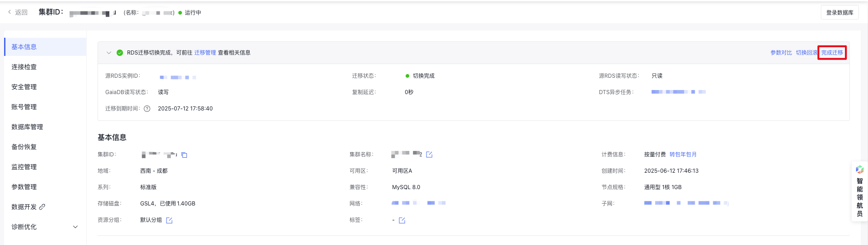Open help tooltip for 迁移到期时间

[147, 109]
